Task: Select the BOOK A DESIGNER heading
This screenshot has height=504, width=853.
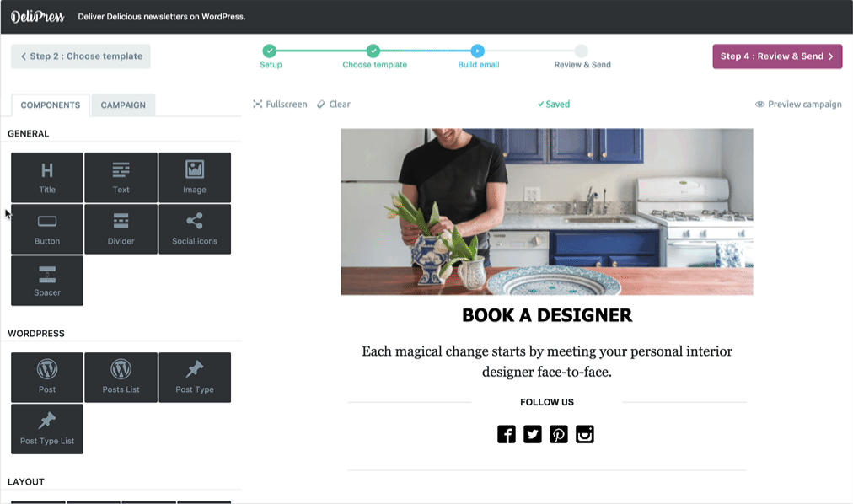Action: pyautogui.click(x=547, y=315)
